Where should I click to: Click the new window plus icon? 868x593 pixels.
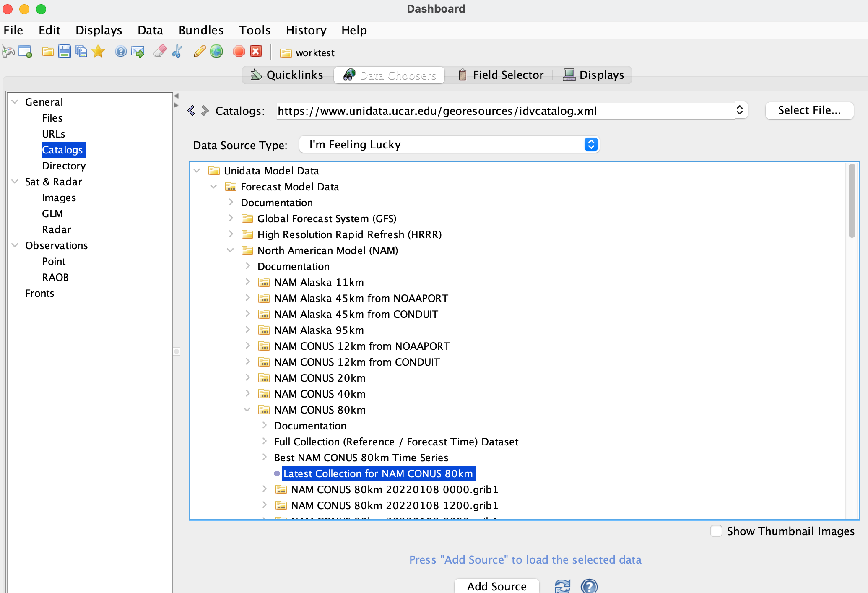click(x=25, y=52)
